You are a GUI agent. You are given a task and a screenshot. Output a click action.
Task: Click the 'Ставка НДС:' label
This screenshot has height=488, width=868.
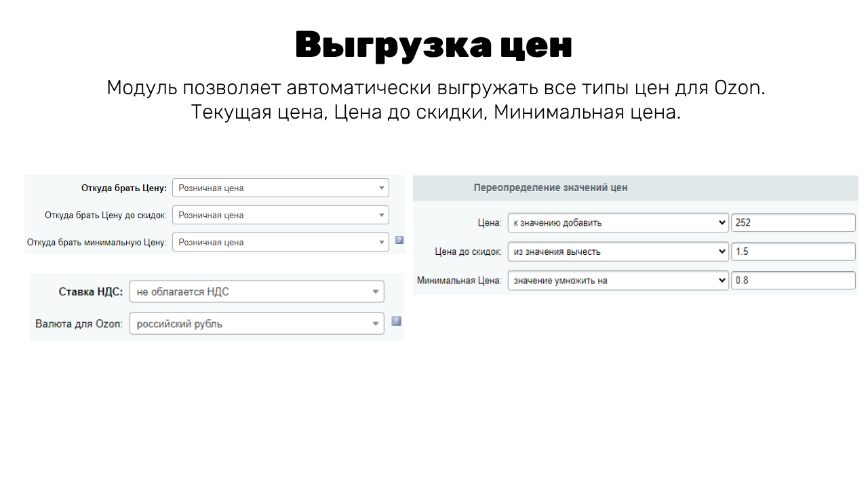[91, 292]
